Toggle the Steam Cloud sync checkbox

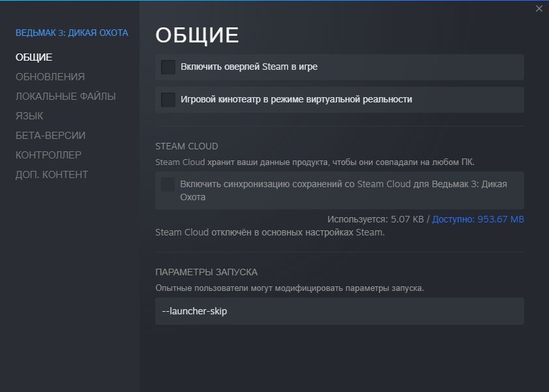[168, 185]
